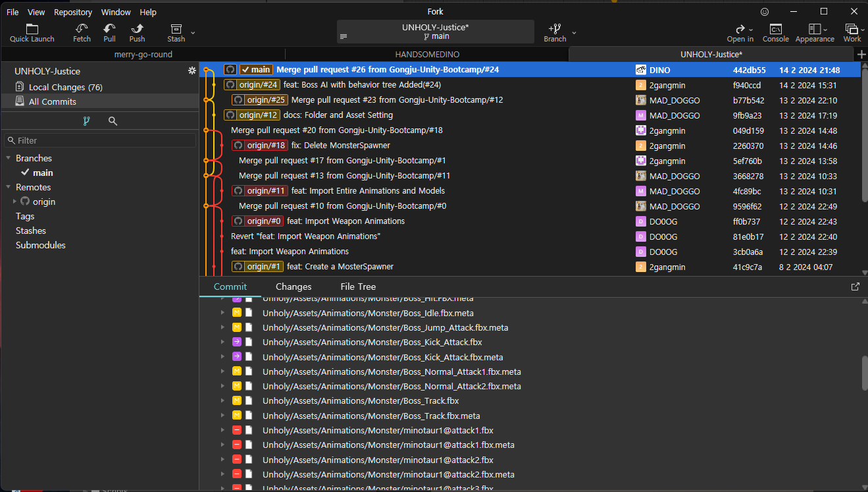This screenshot has height=492, width=868.
Task: Switch to the File Tree tab
Action: 358,287
